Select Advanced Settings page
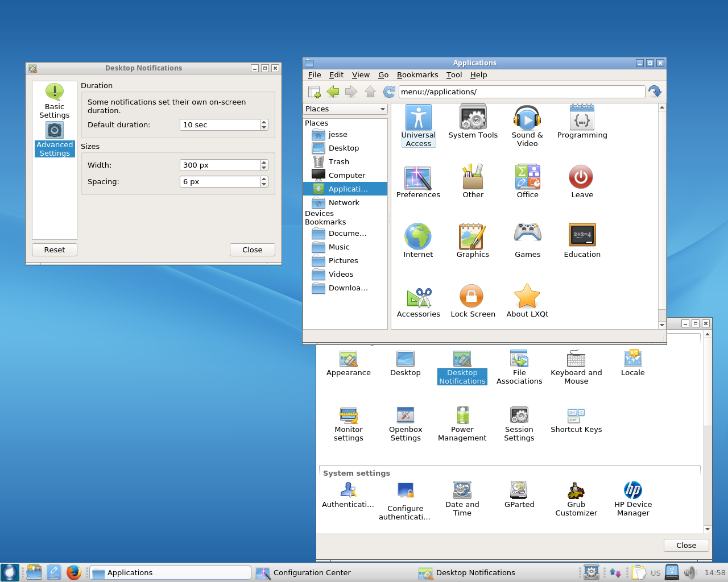 tap(55, 139)
